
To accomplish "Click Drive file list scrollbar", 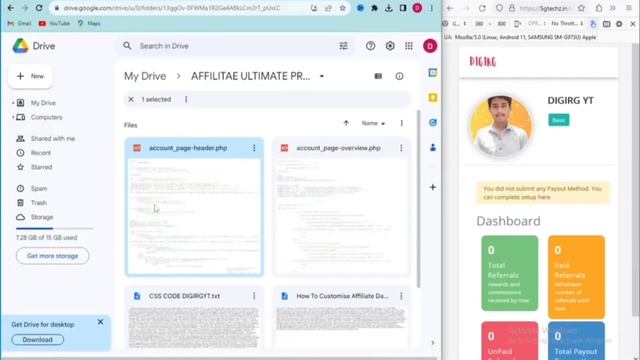I will (x=418, y=199).
